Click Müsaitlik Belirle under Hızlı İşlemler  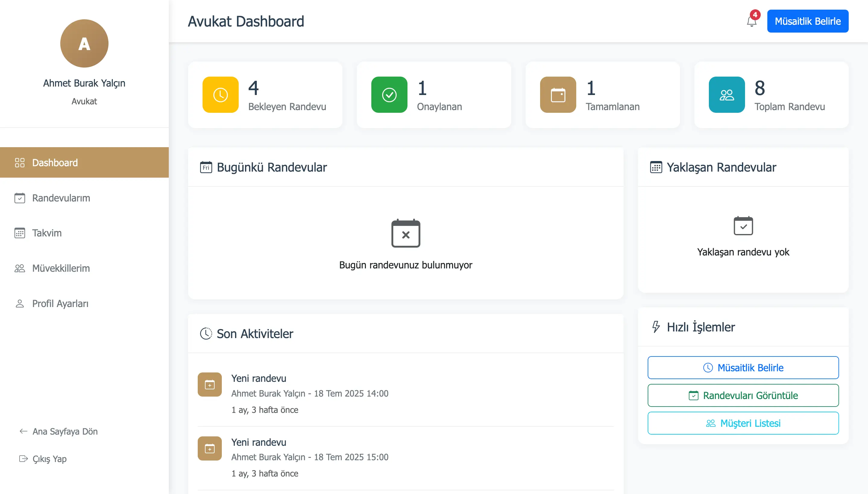click(743, 367)
